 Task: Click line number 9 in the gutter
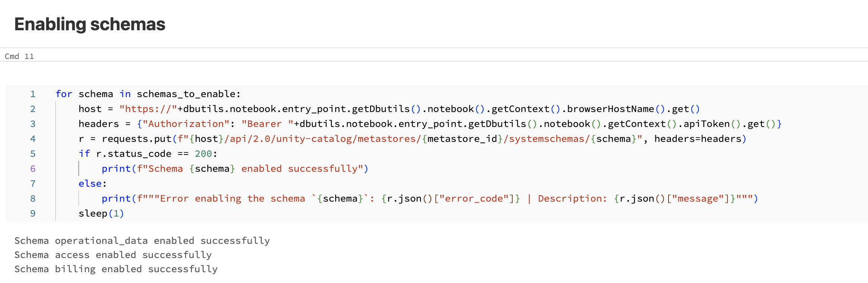(x=33, y=214)
